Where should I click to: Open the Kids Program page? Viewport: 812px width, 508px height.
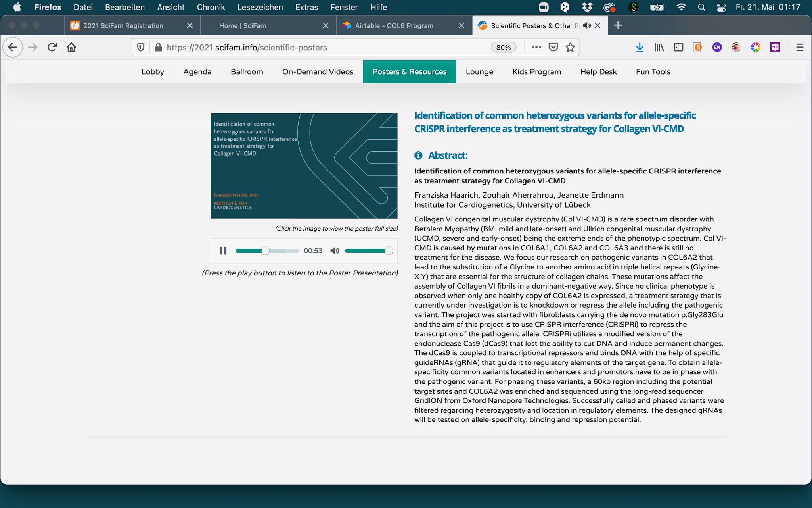tap(537, 72)
